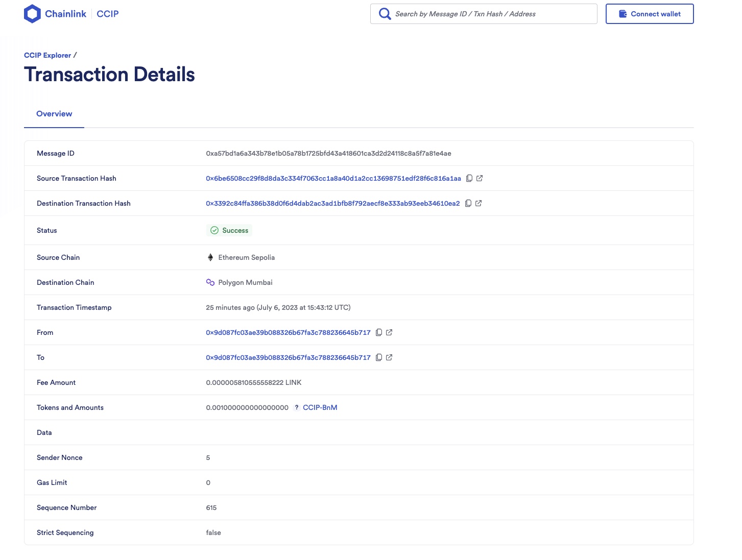Open Source Transaction Hash in external explorer
Viewport: 742px width, 560px height.
pos(480,178)
